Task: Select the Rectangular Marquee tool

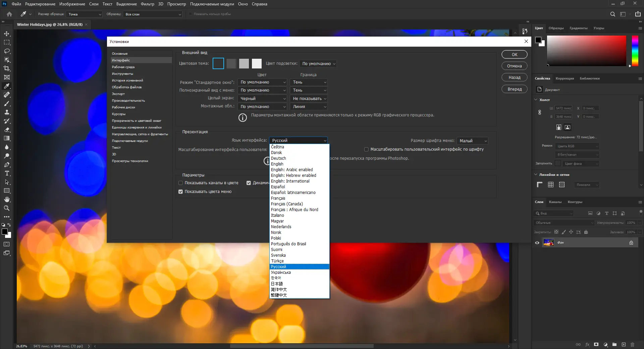Action: [7, 43]
